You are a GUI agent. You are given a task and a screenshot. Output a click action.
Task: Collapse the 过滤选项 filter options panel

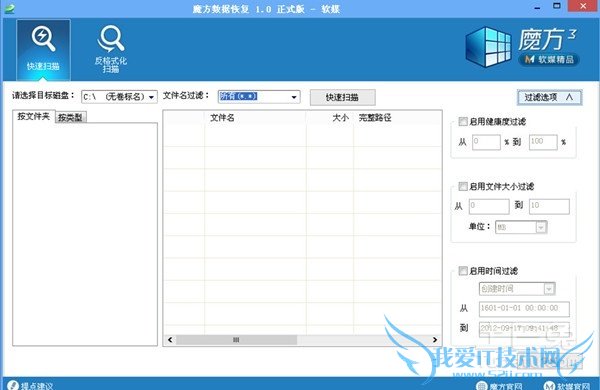click(549, 97)
